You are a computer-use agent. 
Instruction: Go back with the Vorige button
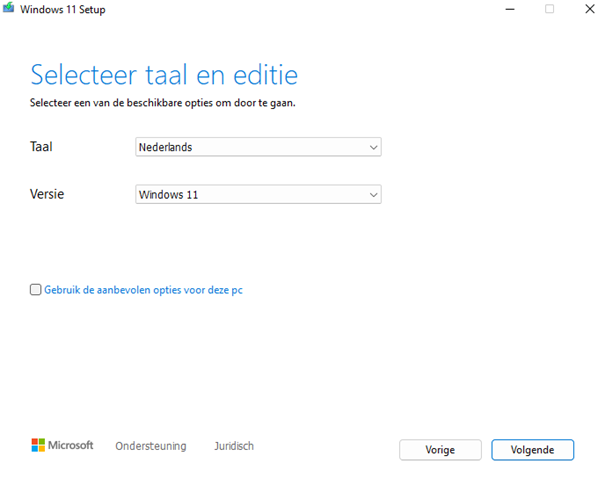tap(440, 450)
